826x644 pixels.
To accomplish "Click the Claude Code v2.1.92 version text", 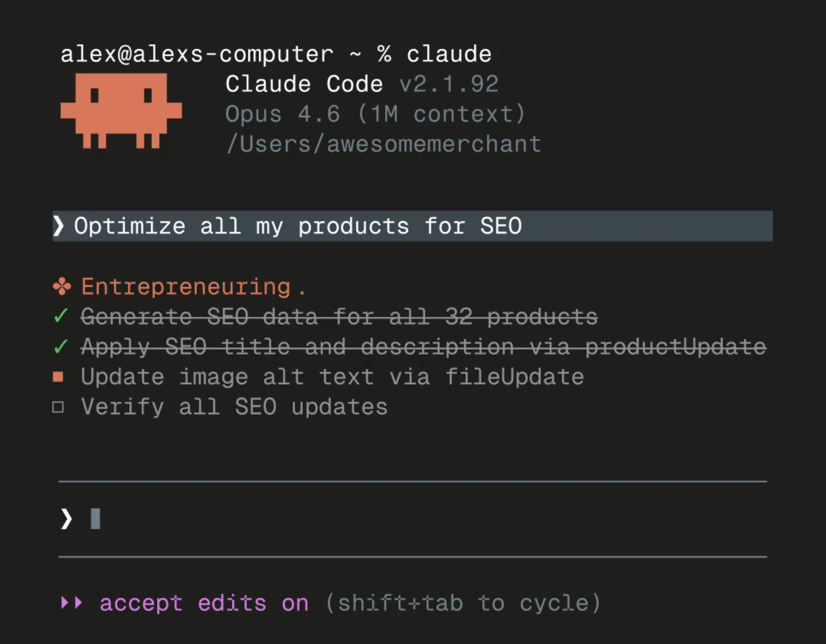I will (x=362, y=84).
